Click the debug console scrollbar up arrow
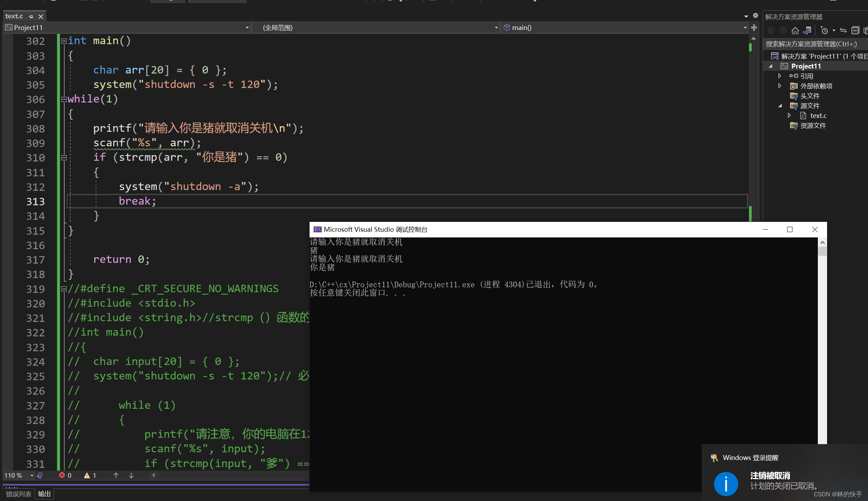 pyautogui.click(x=822, y=243)
